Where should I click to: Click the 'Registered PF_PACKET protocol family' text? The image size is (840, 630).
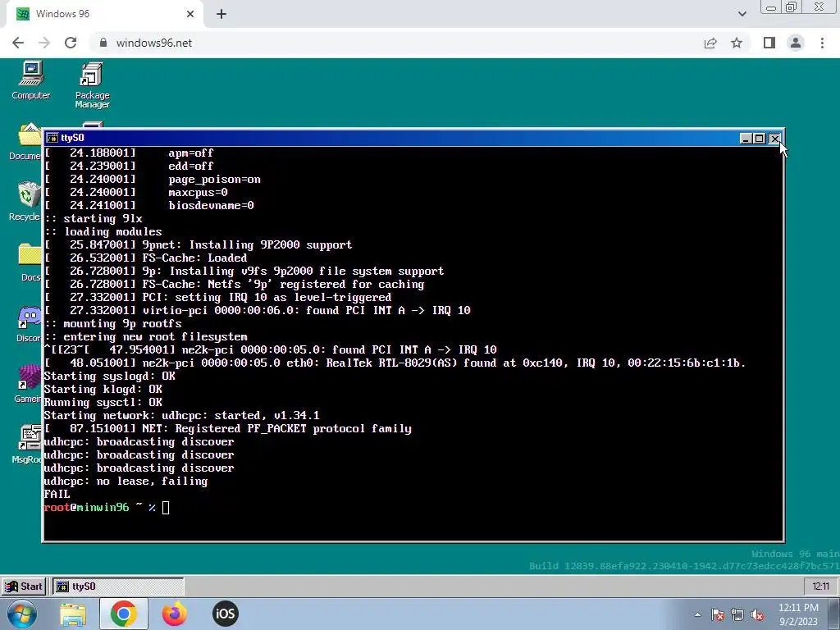[x=294, y=428]
